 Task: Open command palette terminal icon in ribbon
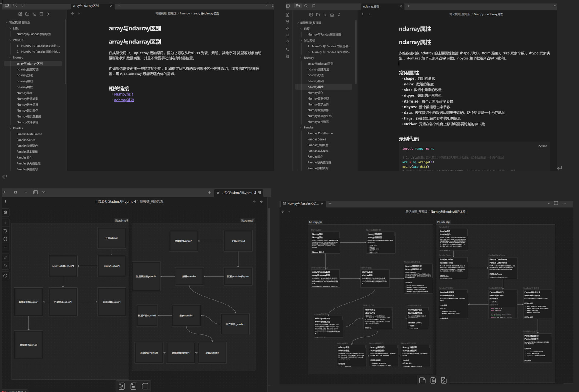287,49
